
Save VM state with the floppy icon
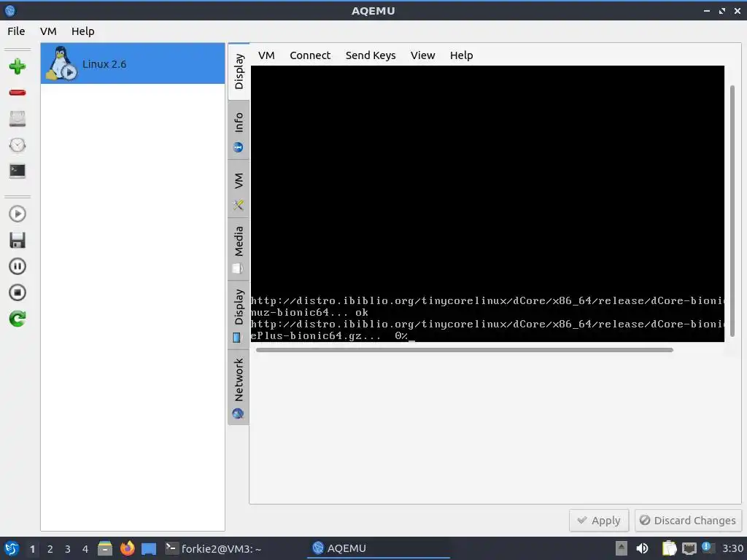pos(18,240)
